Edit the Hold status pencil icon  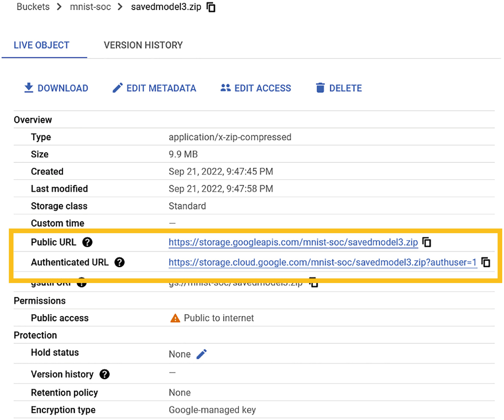201,354
